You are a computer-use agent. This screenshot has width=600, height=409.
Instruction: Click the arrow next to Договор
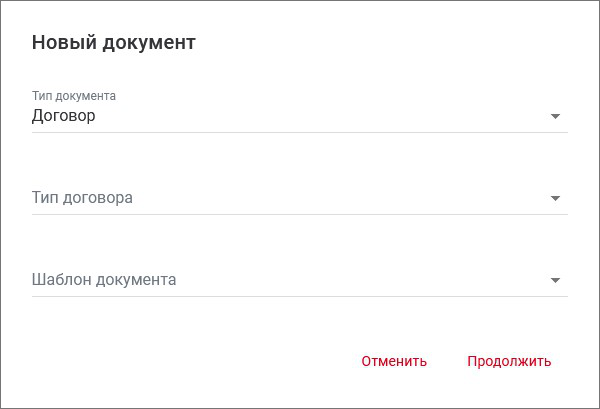point(555,117)
